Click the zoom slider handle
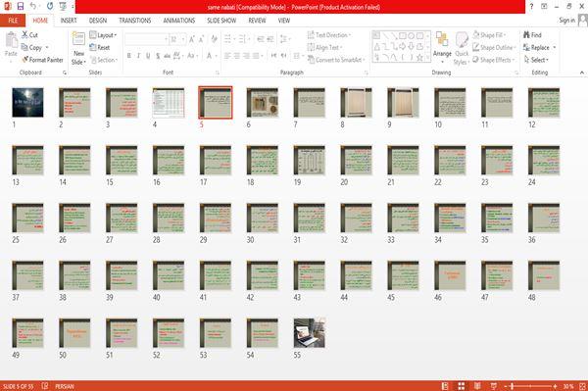This screenshot has height=391, width=588. coord(512,386)
